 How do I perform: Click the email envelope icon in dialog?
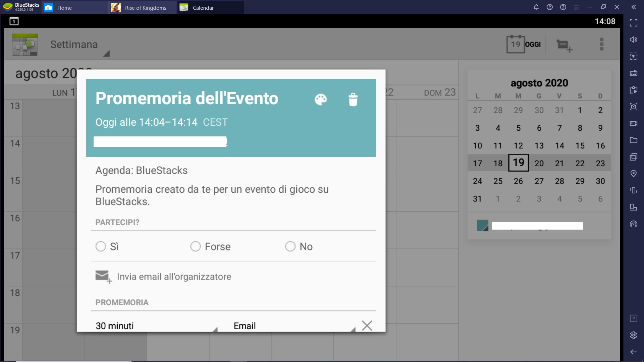coord(103,277)
